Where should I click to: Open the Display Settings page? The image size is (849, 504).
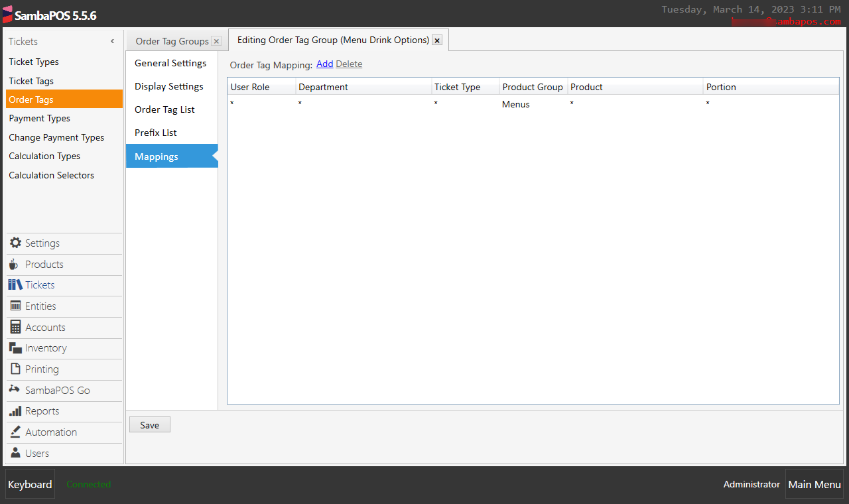tap(169, 86)
